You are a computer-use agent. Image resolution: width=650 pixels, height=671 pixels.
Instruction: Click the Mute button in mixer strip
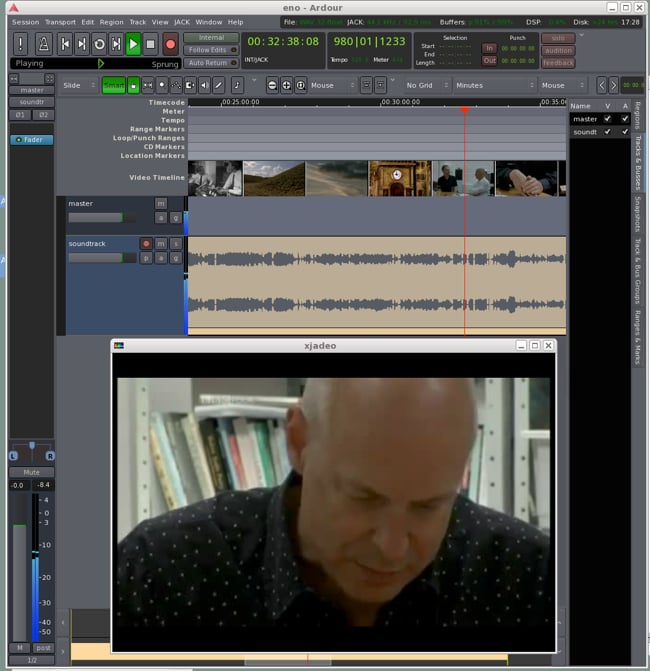(31, 472)
